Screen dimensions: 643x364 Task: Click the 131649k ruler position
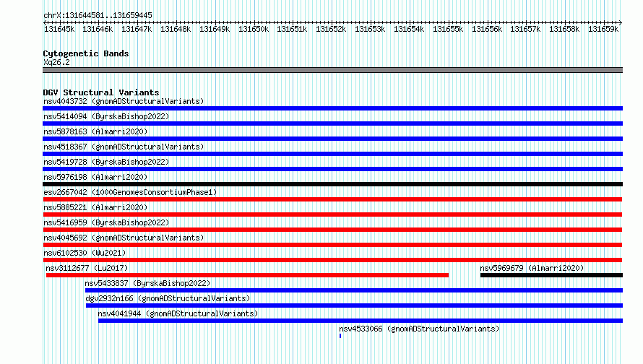(215, 29)
